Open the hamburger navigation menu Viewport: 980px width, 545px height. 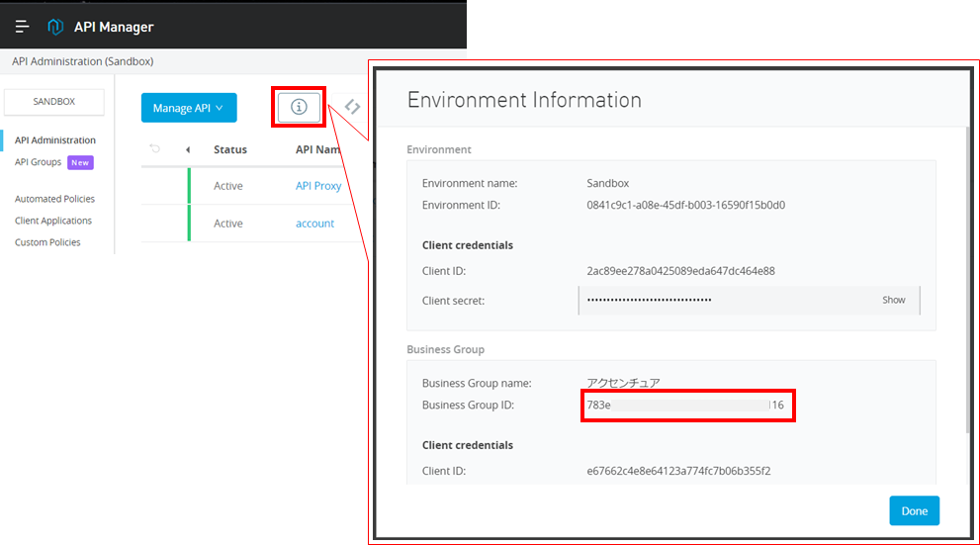[22, 27]
